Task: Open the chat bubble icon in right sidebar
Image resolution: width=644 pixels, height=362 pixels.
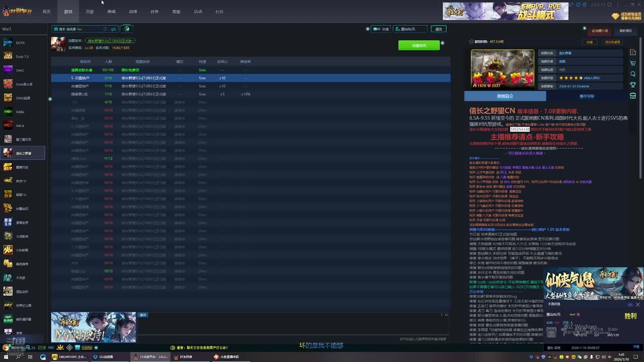Action: (x=633, y=74)
